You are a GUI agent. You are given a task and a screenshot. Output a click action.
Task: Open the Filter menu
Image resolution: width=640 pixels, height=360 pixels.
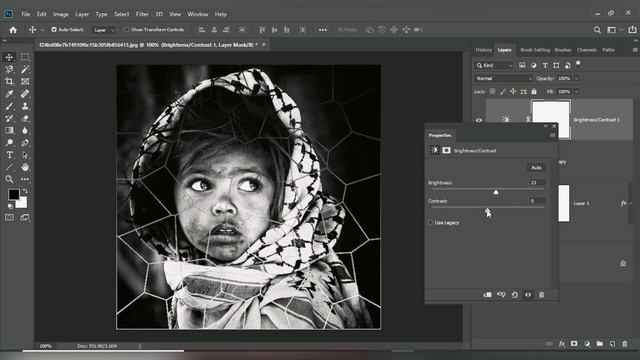pos(142,14)
